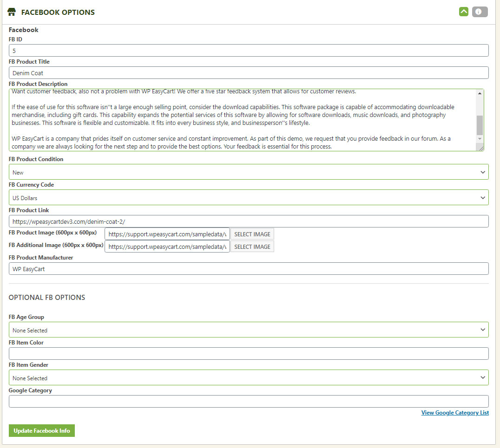Click the FB Product Link field
The height and width of the screenshot is (448, 500).
(x=249, y=221)
